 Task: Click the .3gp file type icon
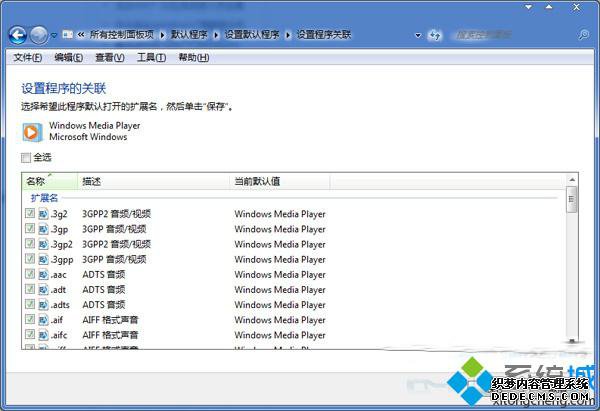pos(43,229)
